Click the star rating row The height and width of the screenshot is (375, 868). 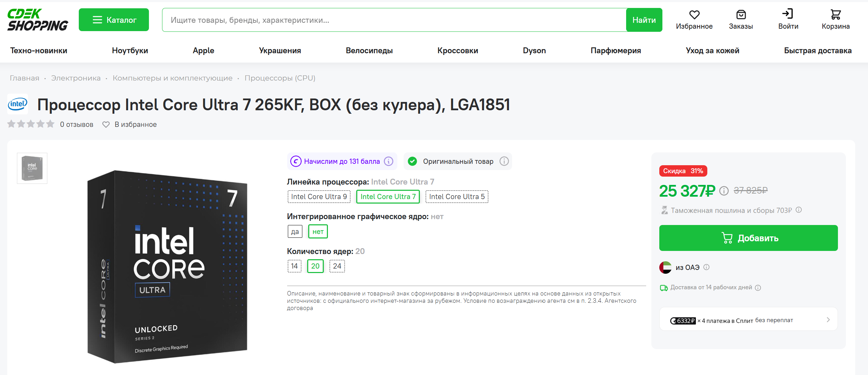[31, 124]
